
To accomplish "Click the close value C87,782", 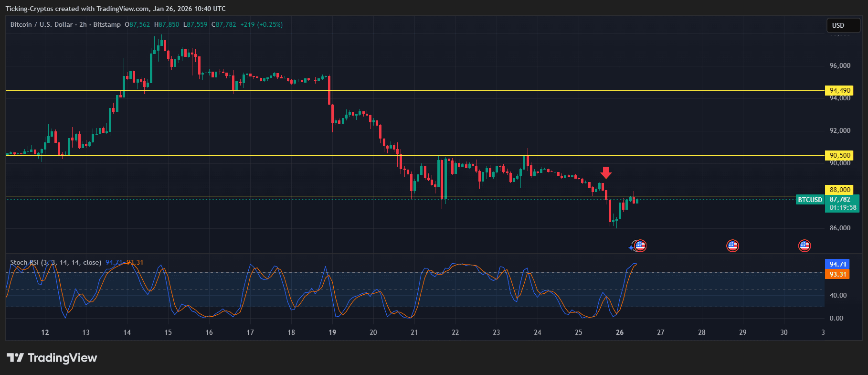I will pos(224,24).
